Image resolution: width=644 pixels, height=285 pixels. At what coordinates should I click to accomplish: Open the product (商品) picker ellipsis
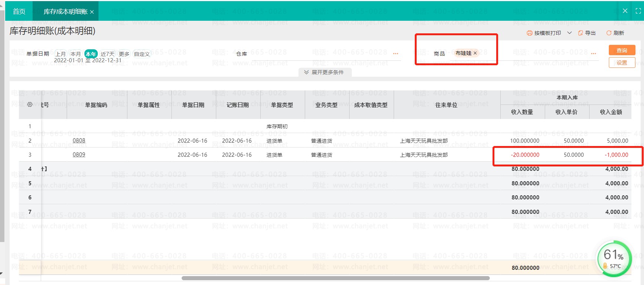(594, 54)
